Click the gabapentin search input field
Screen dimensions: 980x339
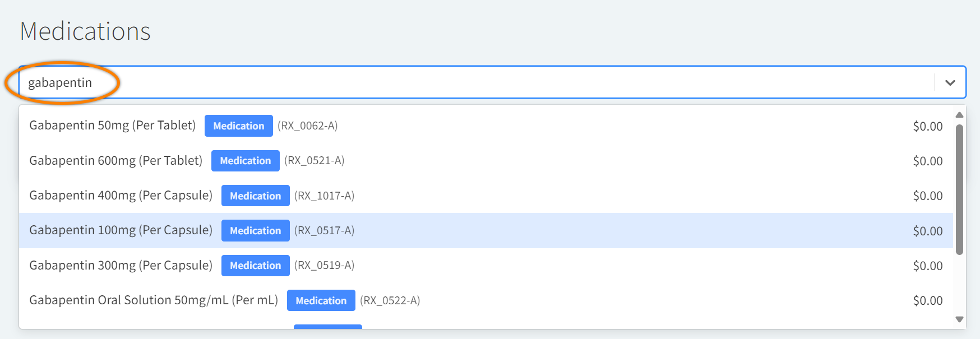[449, 83]
